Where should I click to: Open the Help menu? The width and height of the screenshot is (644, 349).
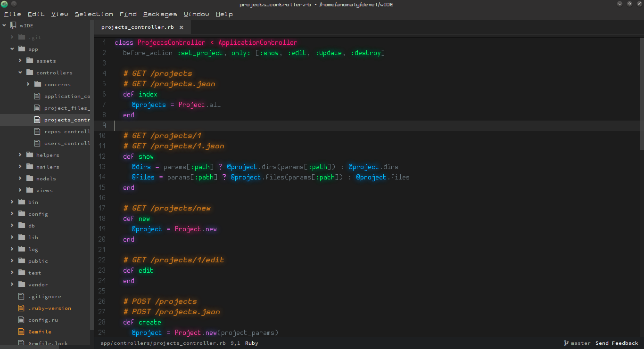(224, 14)
